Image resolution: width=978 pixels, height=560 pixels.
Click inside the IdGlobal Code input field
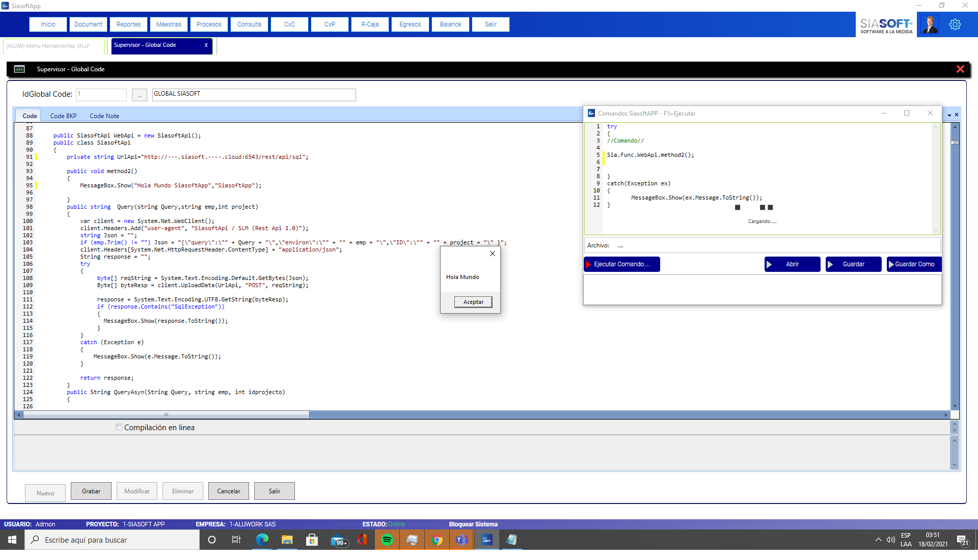[x=101, y=95]
